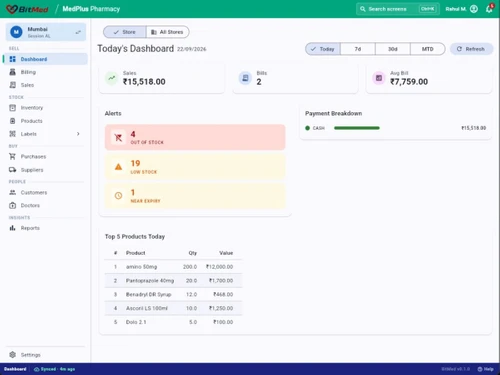
Task: Switch view to Store scope
Action: click(x=125, y=32)
